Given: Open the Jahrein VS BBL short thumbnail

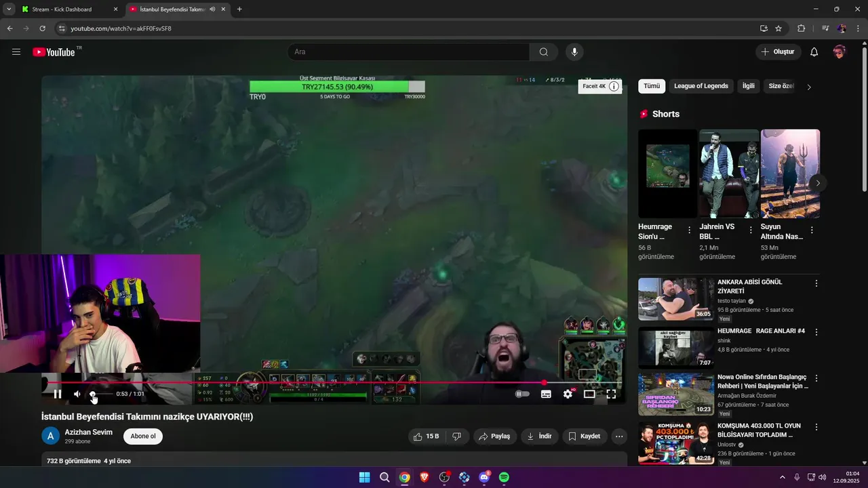Looking at the screenshot, I should point(729,174).
